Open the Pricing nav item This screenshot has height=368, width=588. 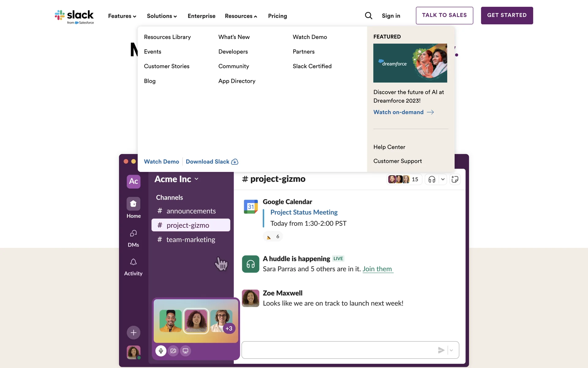[x=277, y=16]
